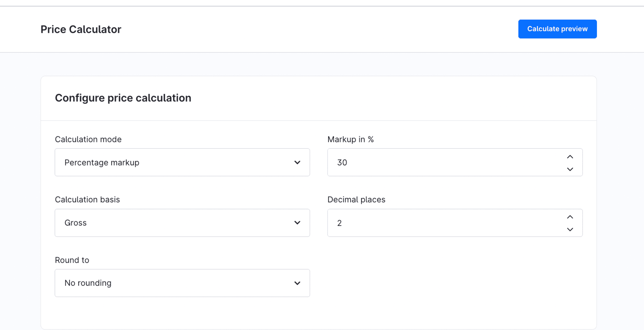Open the Calculation mode dropdown
Screen dimensions: 644x330
coord(182,162)
